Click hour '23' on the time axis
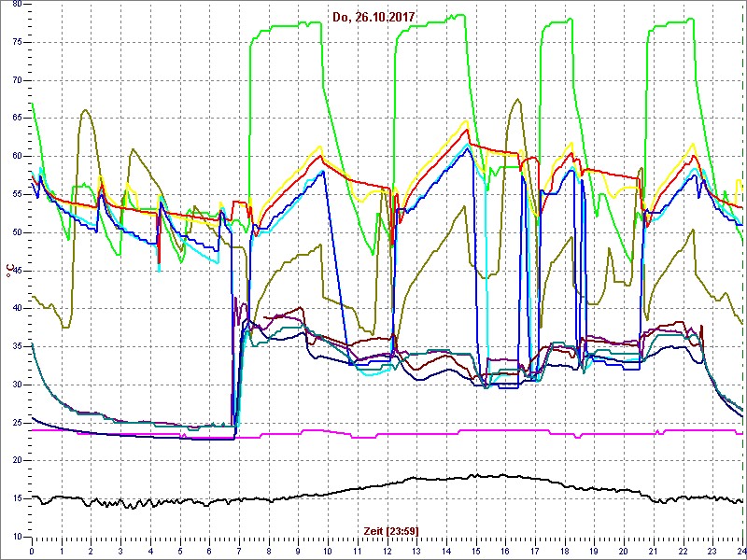Image resolution: width=747 pixels, height=560 pixels. point(712,551)
